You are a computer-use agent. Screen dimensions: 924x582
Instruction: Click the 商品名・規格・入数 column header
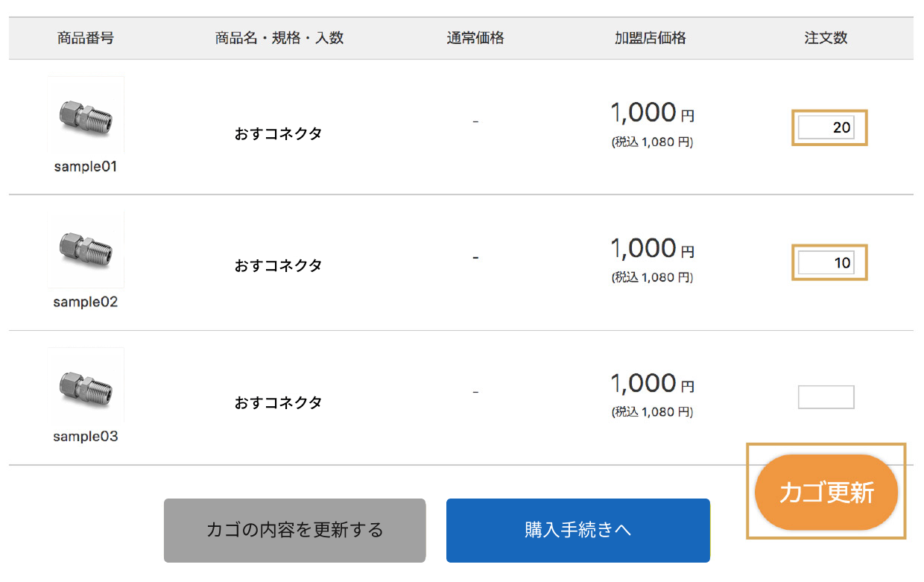pos(279,38)
